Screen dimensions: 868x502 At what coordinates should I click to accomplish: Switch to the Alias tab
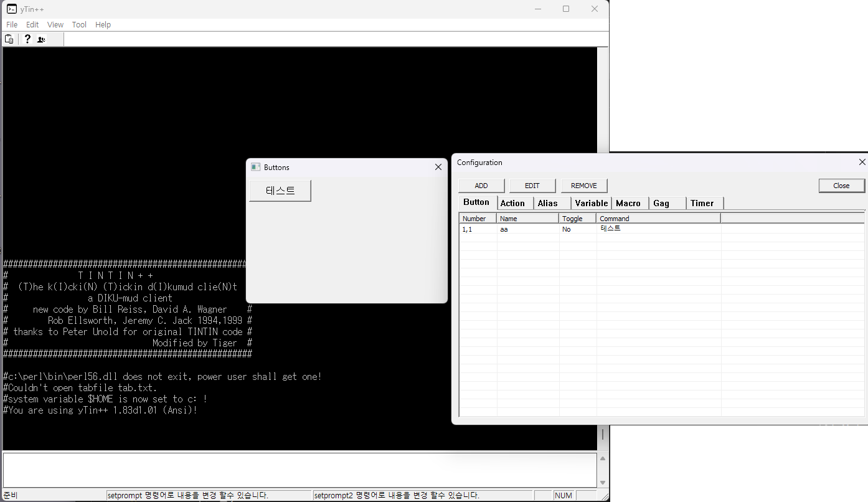[548, 203]
